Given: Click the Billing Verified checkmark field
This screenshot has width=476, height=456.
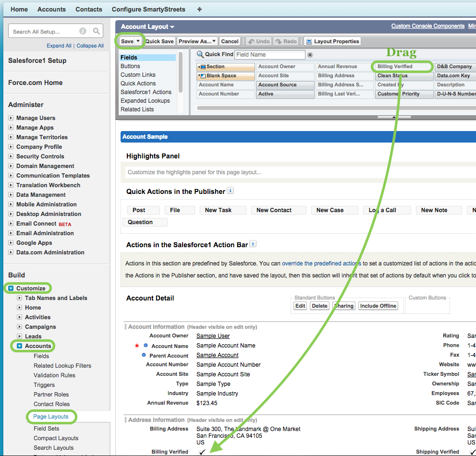Looking at the screenshot, I should [x=202, y=452].
